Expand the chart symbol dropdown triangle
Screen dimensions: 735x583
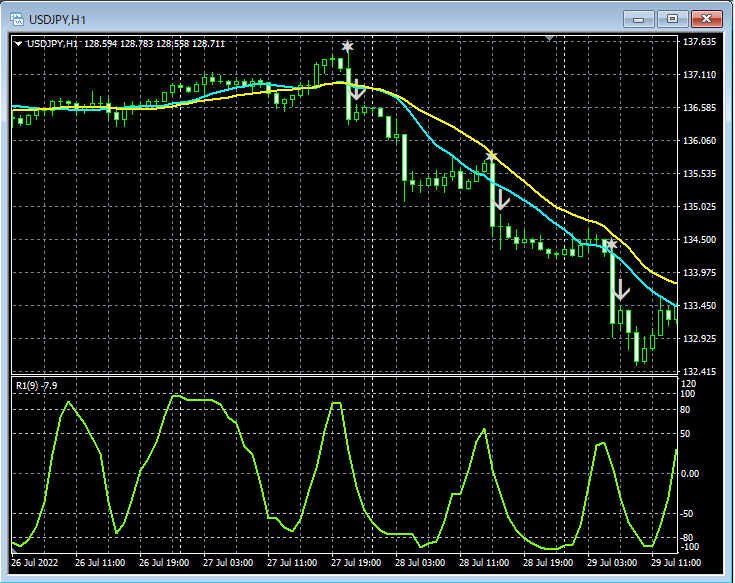(x=18, y=44)
